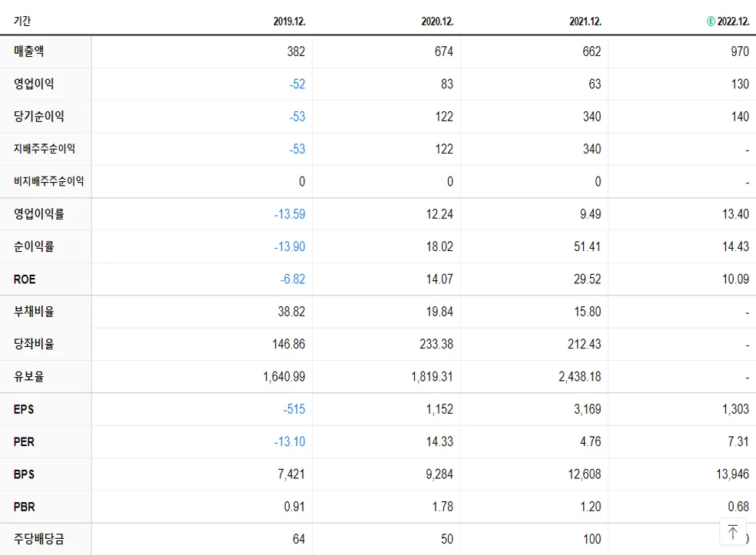
Task: Click the debt ratio value 19.84
Action: 439,311
